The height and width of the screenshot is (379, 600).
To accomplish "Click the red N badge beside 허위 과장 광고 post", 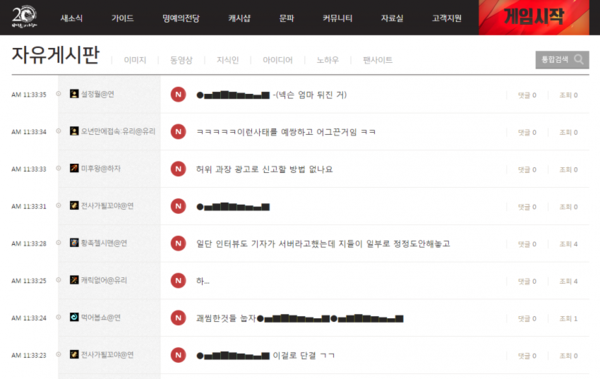I will pos(178,169).
